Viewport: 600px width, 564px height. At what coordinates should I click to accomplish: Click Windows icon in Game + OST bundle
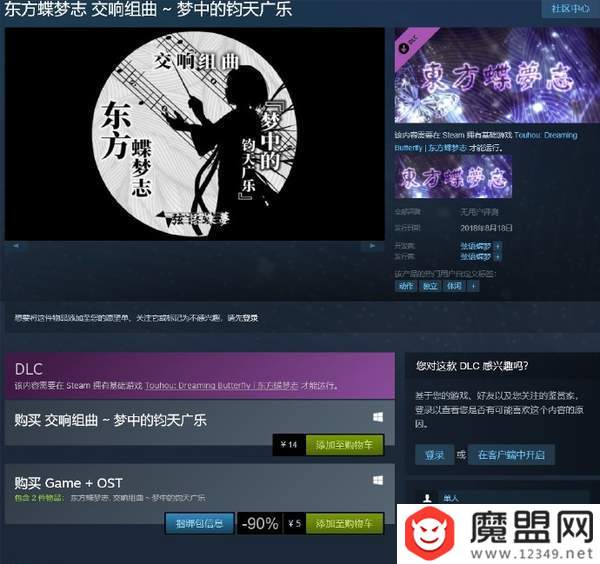click(378, 480)
